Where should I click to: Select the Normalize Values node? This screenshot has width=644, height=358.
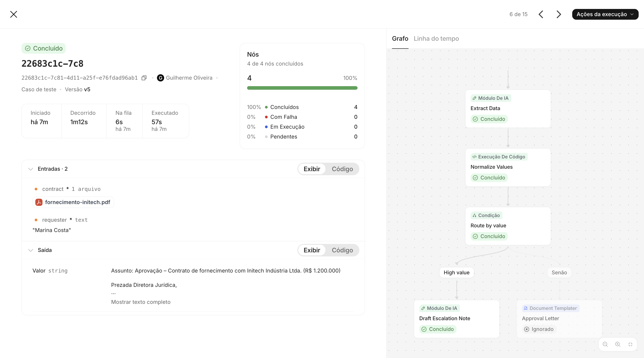(x=508, y=167)
